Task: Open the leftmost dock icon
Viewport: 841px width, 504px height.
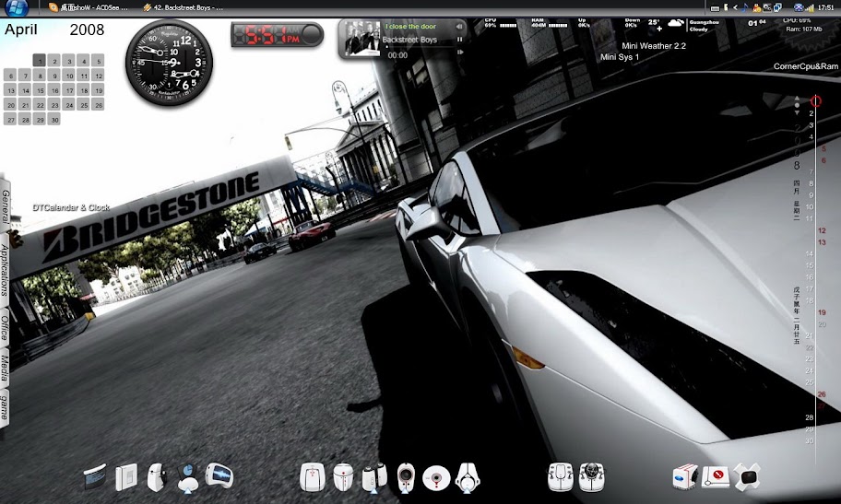Action: (x=95, y=476)
